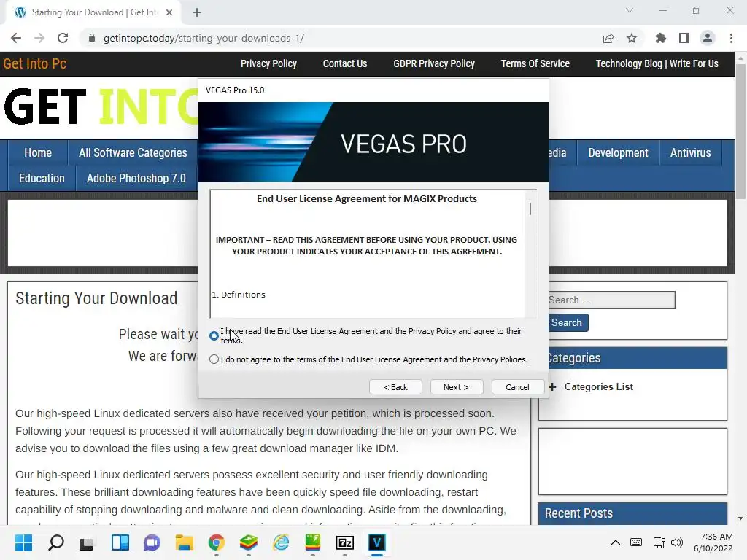Click the Categories List label
Screen dimensions: 747x560
(598, 387)
